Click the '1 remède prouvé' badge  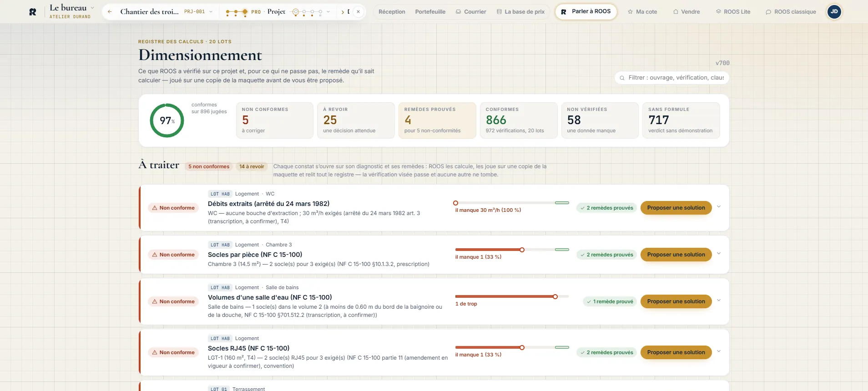pyautogui.click(x=610, y=301)
